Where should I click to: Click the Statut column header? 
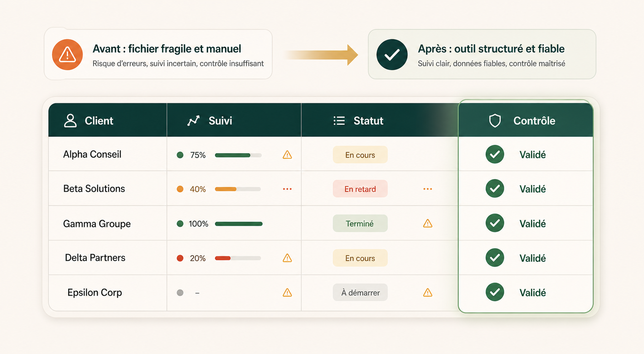[379, 120]
